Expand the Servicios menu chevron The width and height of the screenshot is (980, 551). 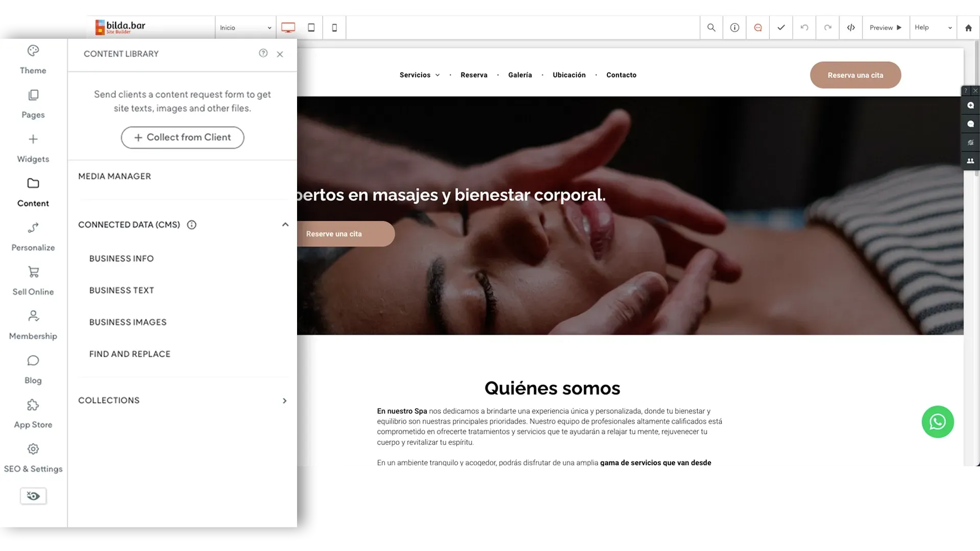coord(437,75)
